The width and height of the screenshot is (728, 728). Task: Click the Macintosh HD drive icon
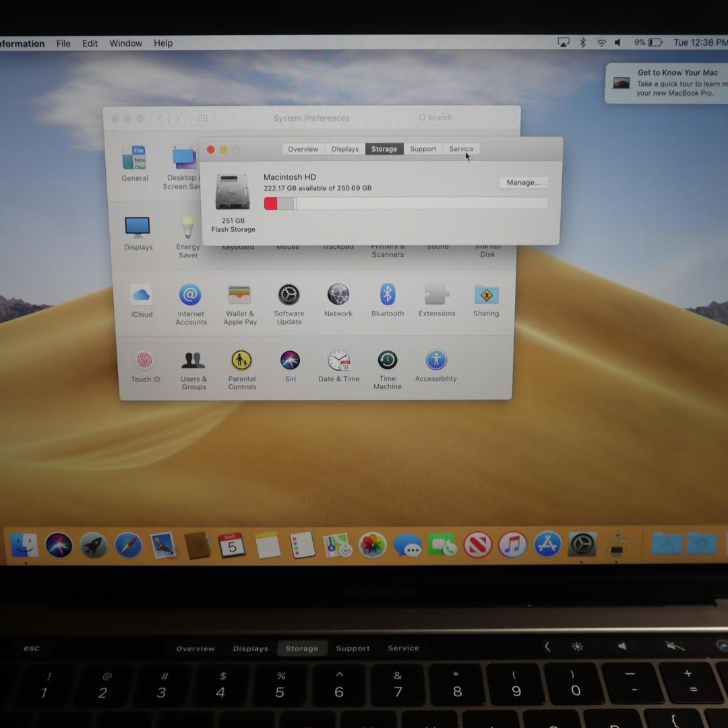(x=233, y=191)
